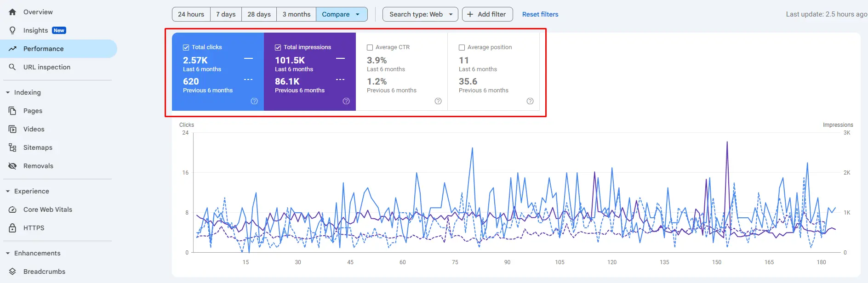
Task: Collapse the Indexing section
Action: 8,92
